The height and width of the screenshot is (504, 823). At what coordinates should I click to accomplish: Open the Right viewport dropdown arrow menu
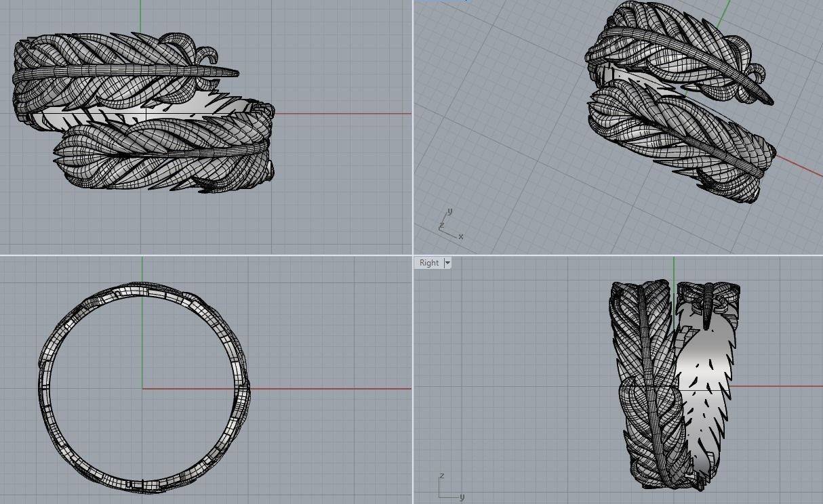click(447, 263)
